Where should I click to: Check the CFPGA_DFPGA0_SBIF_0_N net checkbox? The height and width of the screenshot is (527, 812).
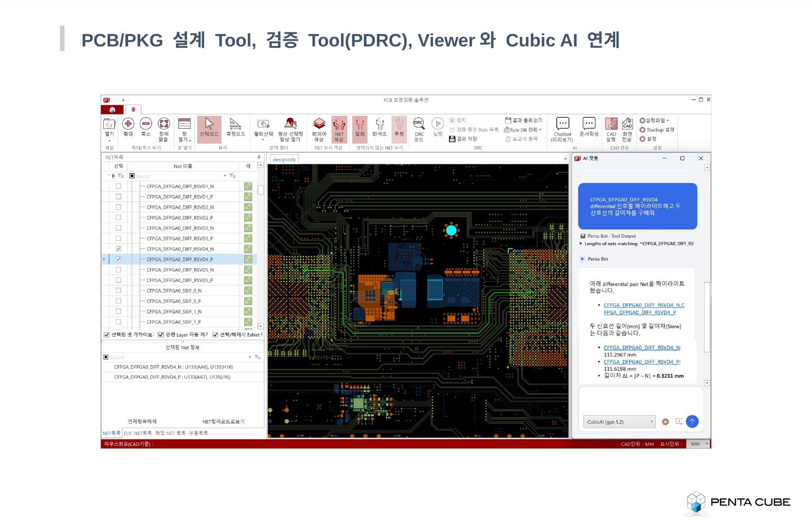[x=118, y=290]
